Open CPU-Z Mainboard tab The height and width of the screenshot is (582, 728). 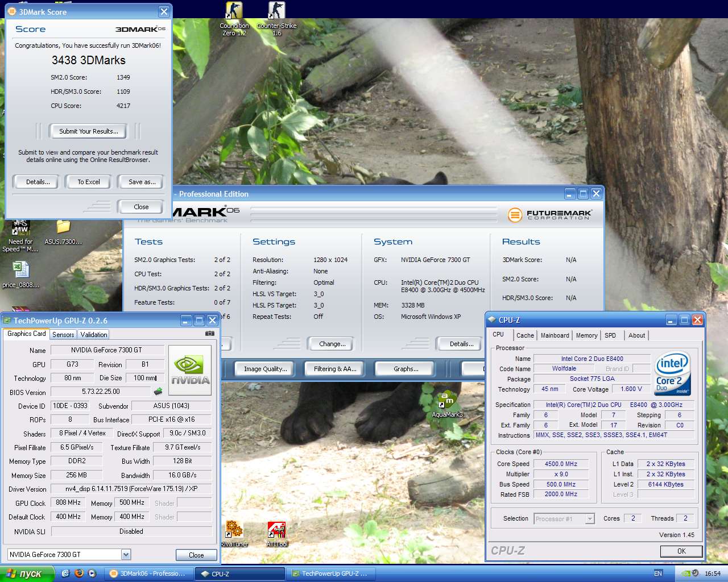click(555, 335)
